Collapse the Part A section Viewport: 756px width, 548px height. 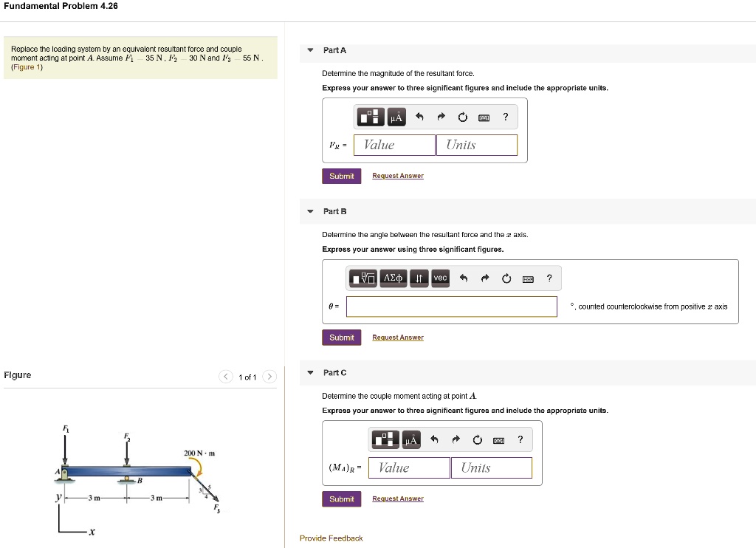coord(309,50)
